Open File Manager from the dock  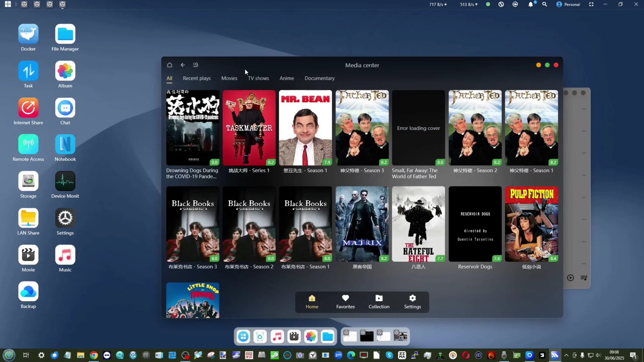point(328,336)
